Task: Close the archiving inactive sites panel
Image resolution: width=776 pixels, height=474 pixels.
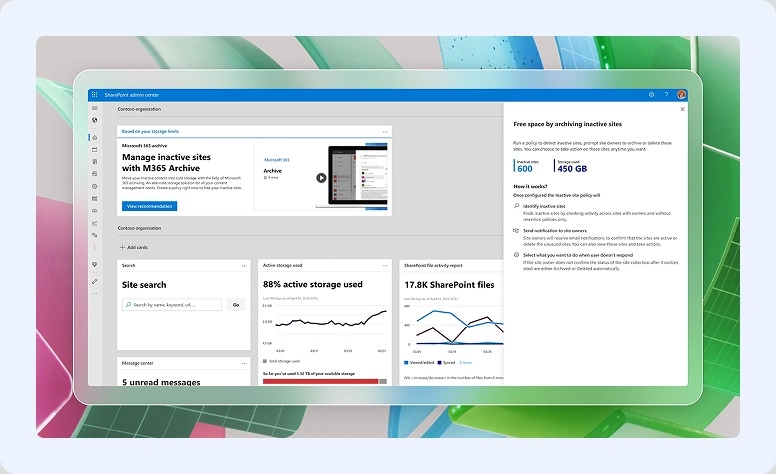Action: [x=682, y=109]
